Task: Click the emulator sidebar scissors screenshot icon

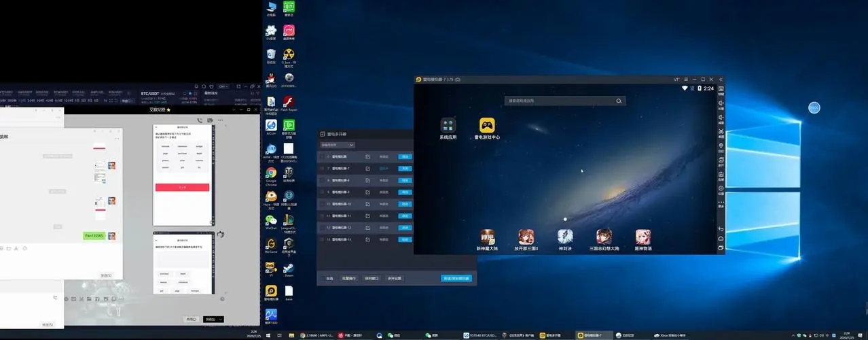Action: (721, 131)
